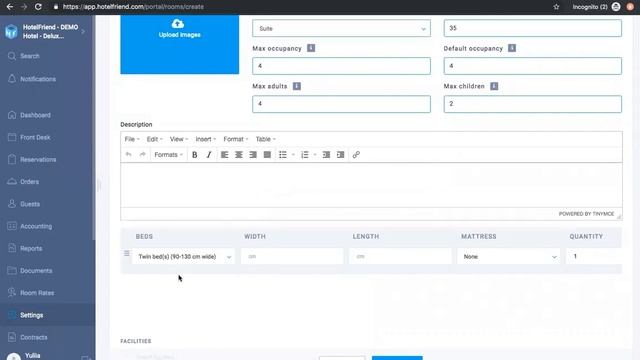Open the Formats dropdown
Viewport: 640px width, 360px height.
168,155
